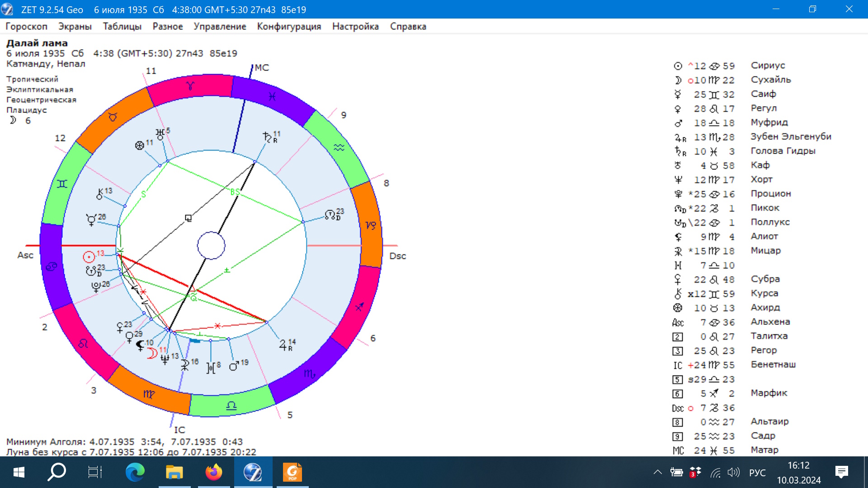Click the green Libra zodiac segment
This screenshot has width=868, height=488.
coord(231,405)
